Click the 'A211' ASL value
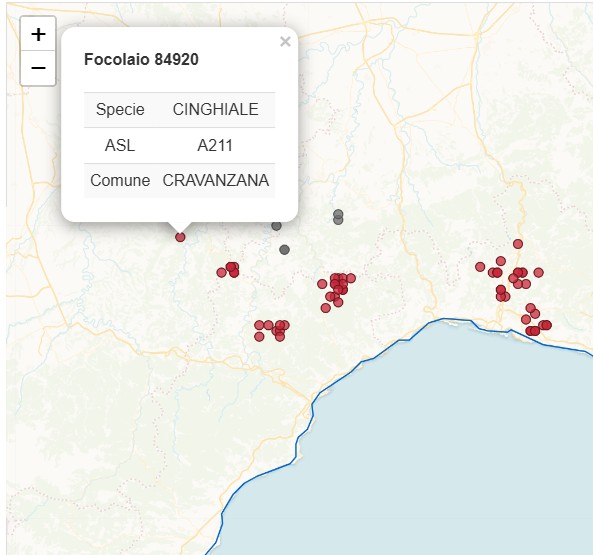This screenshot has width=593, height=555. click(x=215, y=146)
